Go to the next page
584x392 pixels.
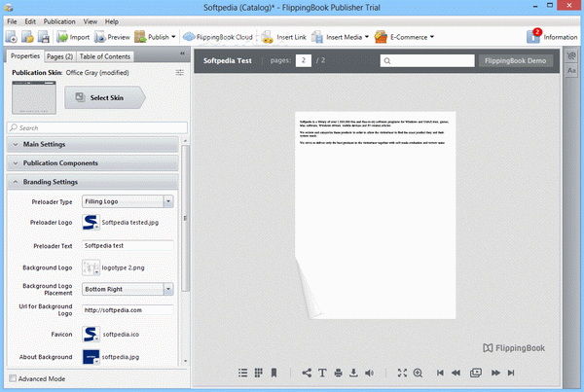(x=495, y=373)
